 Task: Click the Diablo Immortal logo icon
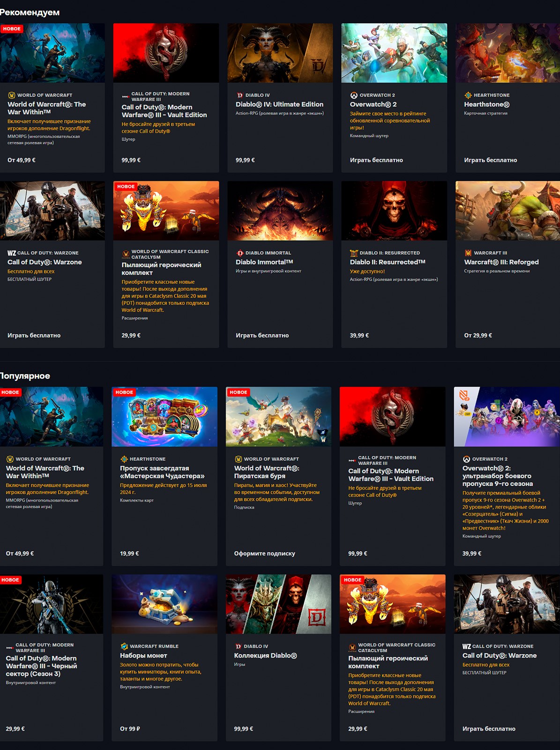click(239, 253)
